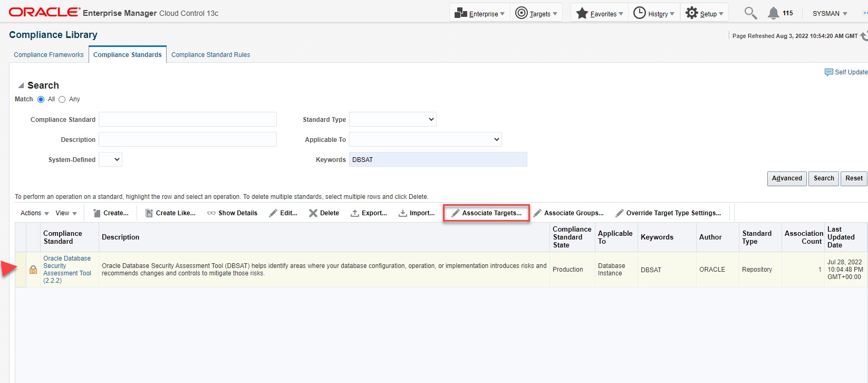This screenshot has width=868, height=383.
Task: Collapse the Search section
Action: [x=21, y=85]
